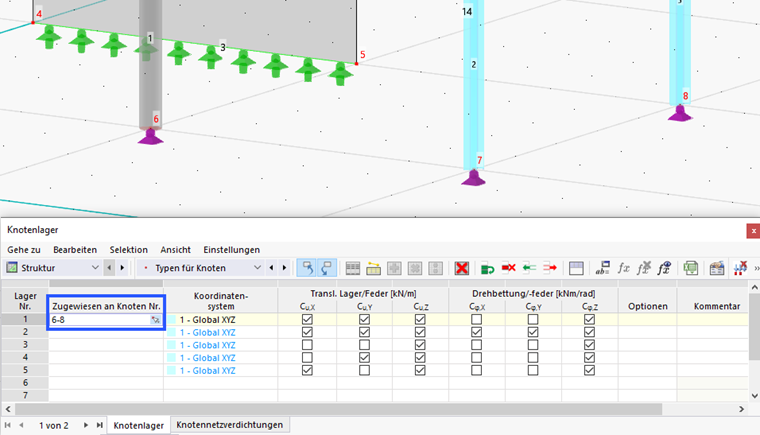
Task: Open the Gehe zu menu
Action: click(x=24, y=250)
